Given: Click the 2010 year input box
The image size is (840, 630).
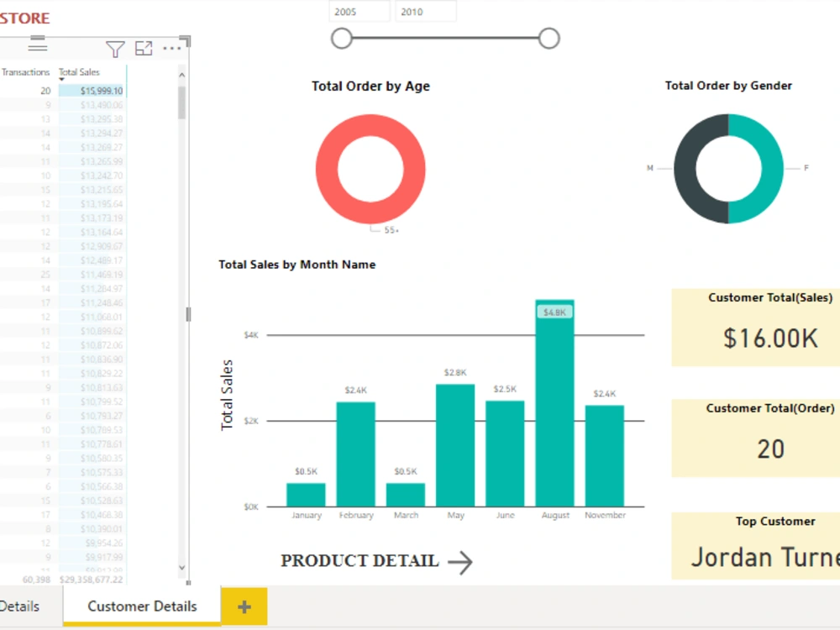Looking at the screenshot, I should (x=426, y=11).
